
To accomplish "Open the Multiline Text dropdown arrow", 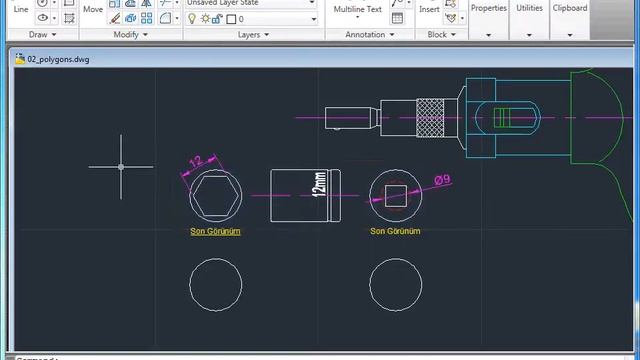I will click(358, 17).
